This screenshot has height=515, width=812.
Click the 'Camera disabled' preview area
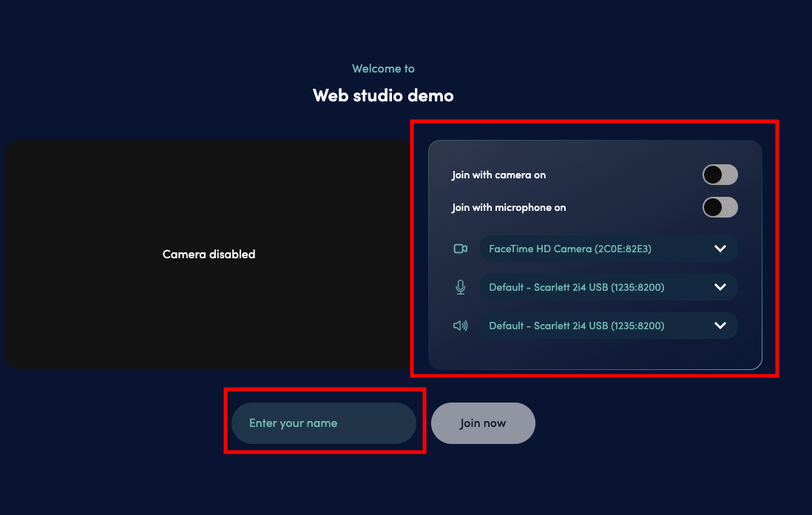[209, 254]
